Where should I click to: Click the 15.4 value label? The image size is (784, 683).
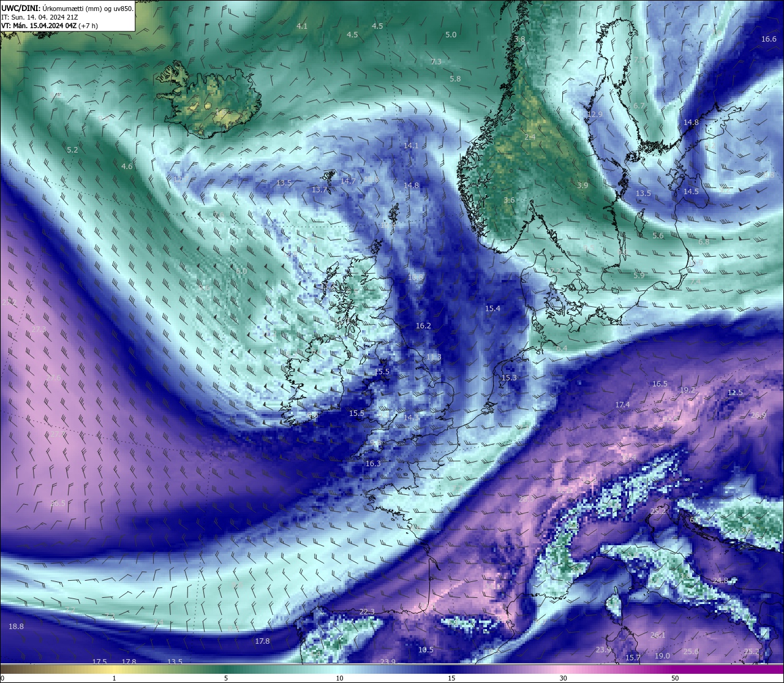click(x=492, y=309)
